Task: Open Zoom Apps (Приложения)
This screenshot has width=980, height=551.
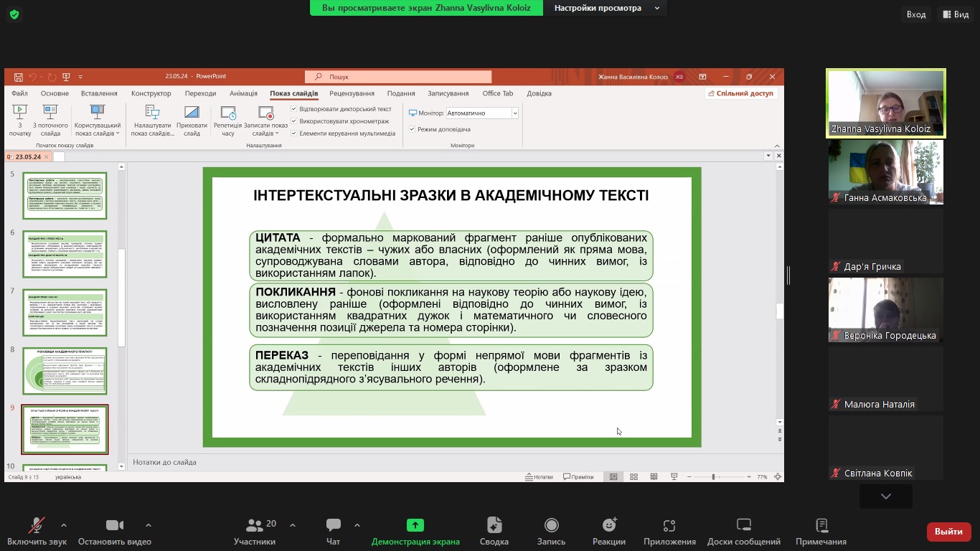Action: tap(669, 532)
